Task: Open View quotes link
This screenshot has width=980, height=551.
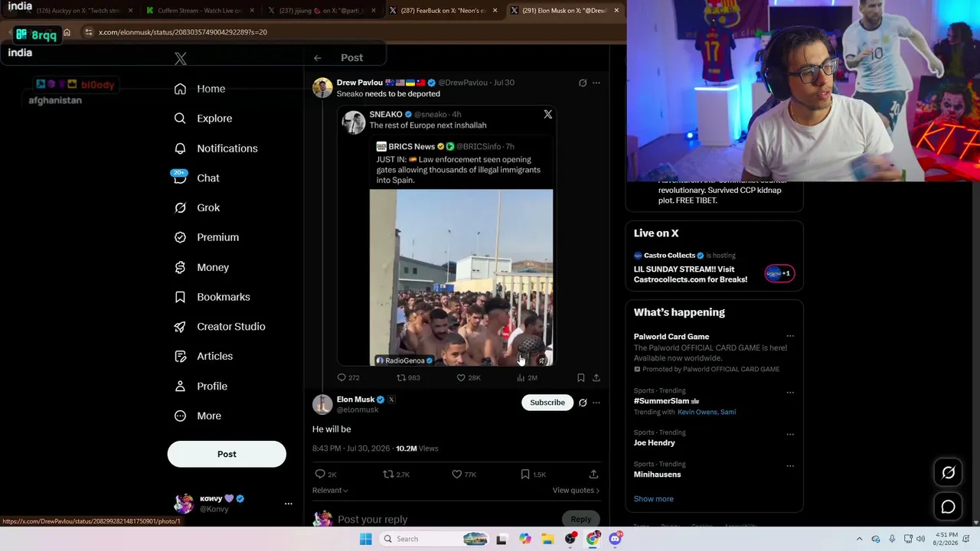Action: point(576,491)
